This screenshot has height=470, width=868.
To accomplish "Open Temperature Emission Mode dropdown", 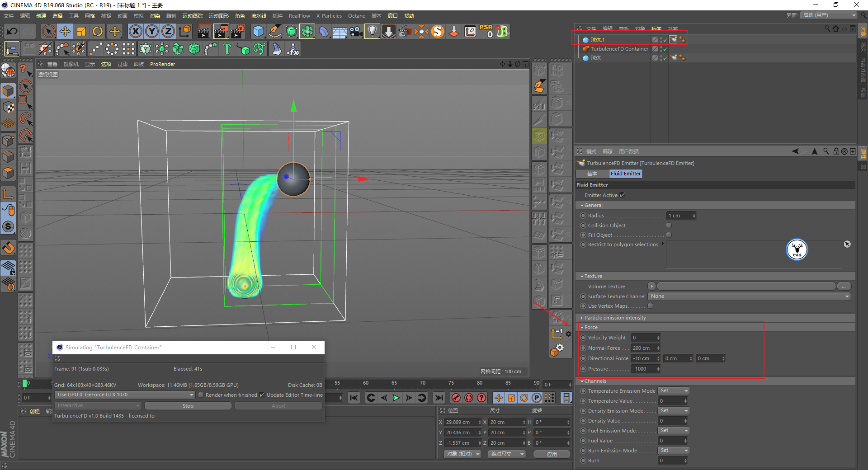I will (x=674, y=391).
